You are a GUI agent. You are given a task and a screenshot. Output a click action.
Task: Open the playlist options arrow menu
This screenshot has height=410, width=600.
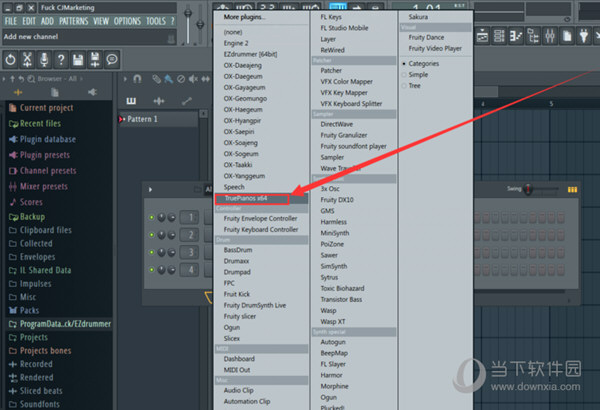[125, 79]
